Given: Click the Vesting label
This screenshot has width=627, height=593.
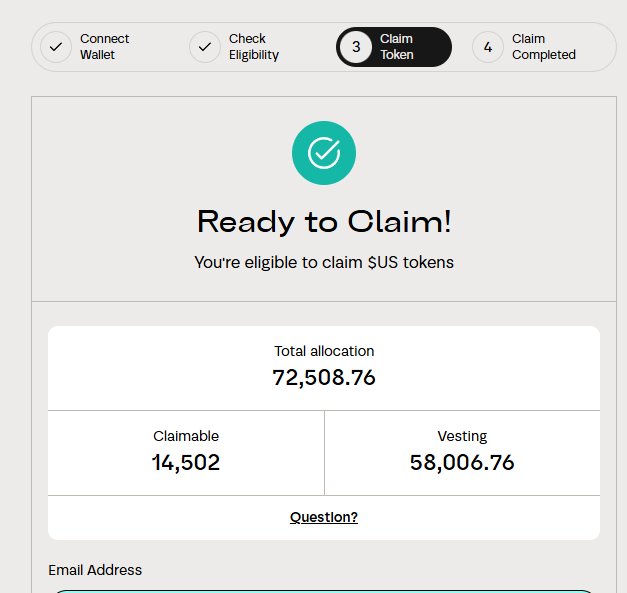Looking at the screenshot, I should tap(462, 436).
